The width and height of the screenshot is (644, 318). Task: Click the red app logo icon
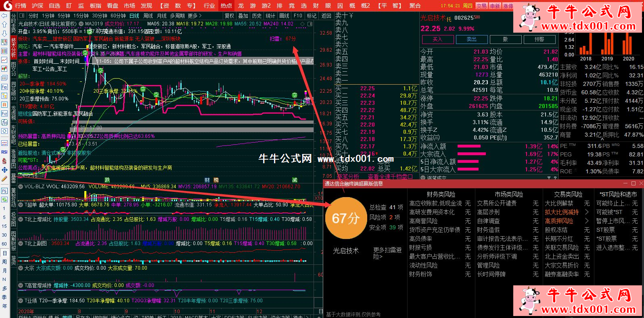[x=7, y=5]
